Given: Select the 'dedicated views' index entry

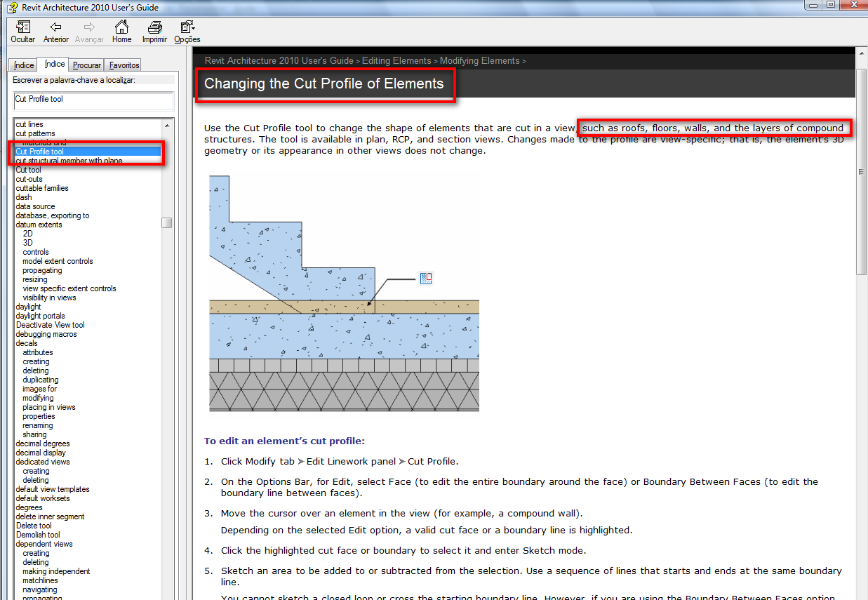Looking at the screenshot, I should coord(43,462).
